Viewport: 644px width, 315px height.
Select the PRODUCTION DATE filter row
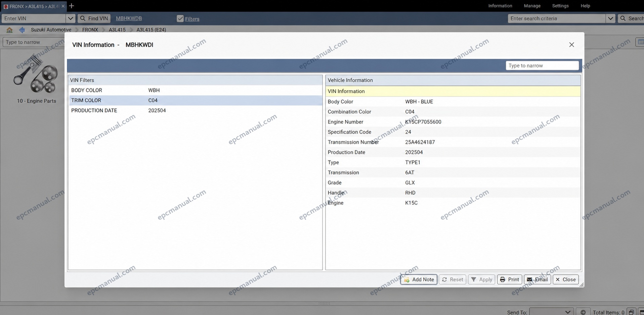pyautogui.click(x=195, y=110)
